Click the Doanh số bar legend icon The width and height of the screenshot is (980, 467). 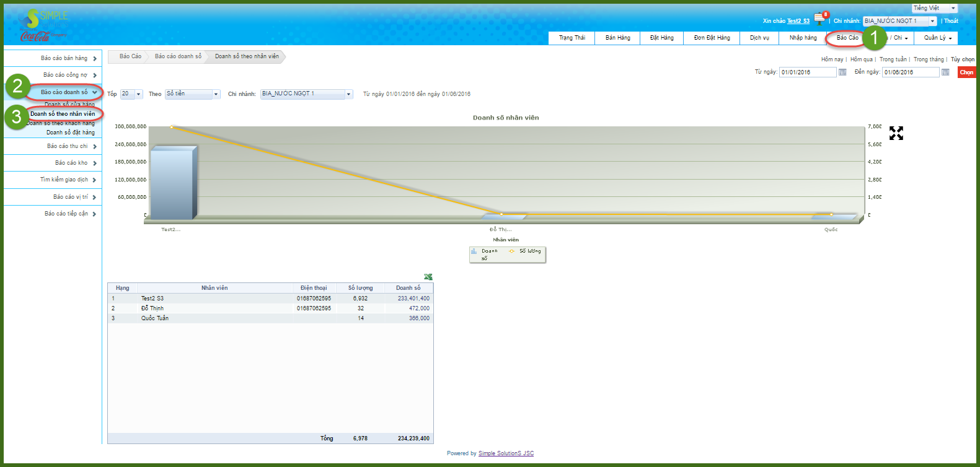click(474, 251)
